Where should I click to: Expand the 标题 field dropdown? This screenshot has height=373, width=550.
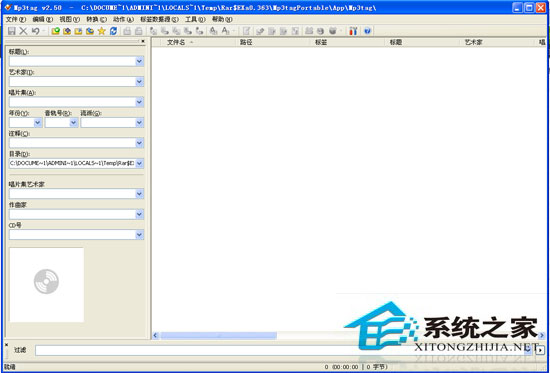pos(139,61)
